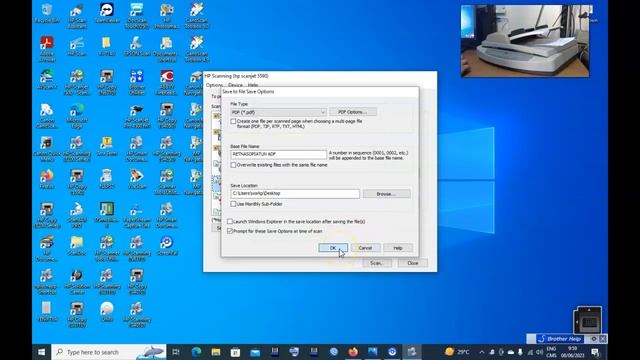Open the Recycle Bin desktop icon
640x360 pixels.
pyautogui.click(x=47, y=13)
